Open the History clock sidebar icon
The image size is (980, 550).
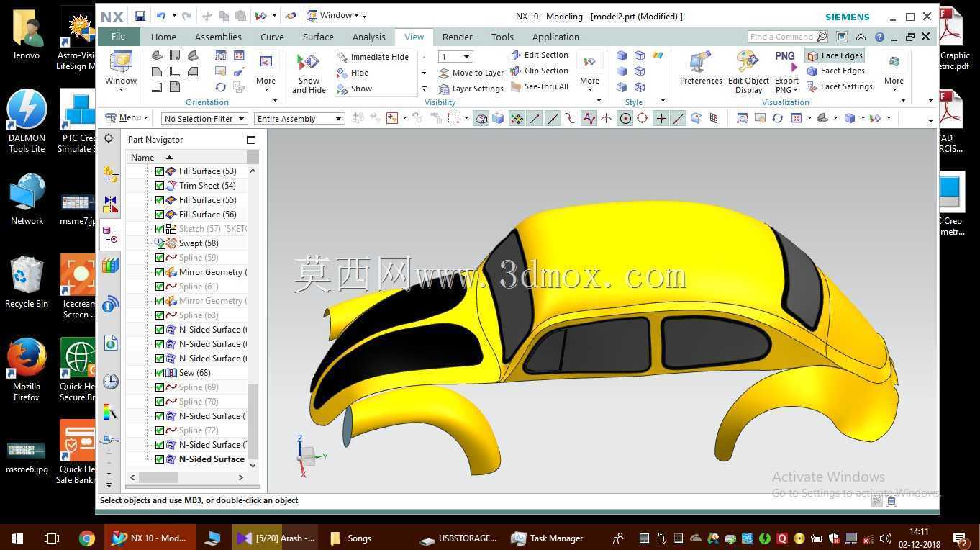point(110,382)
